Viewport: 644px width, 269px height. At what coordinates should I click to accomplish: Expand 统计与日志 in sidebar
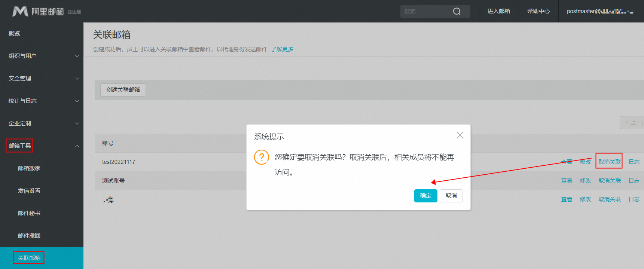coord(42,101)
